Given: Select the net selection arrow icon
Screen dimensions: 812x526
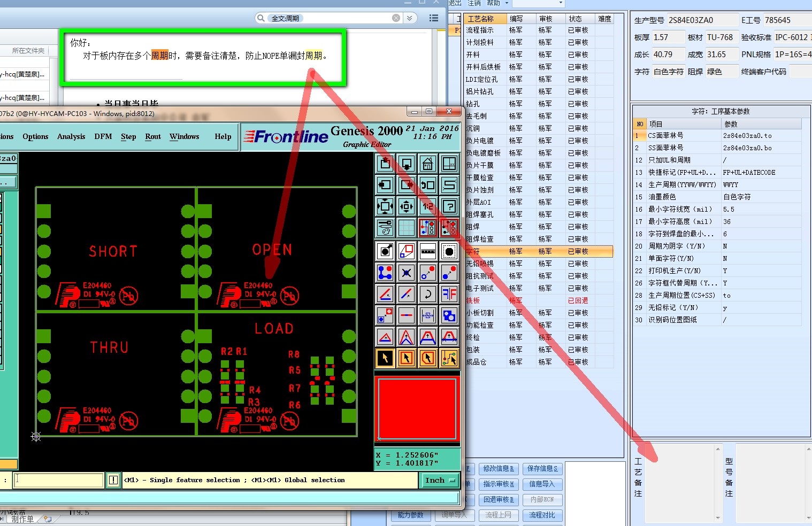Looking at the screenshot, I should [449, 358].
